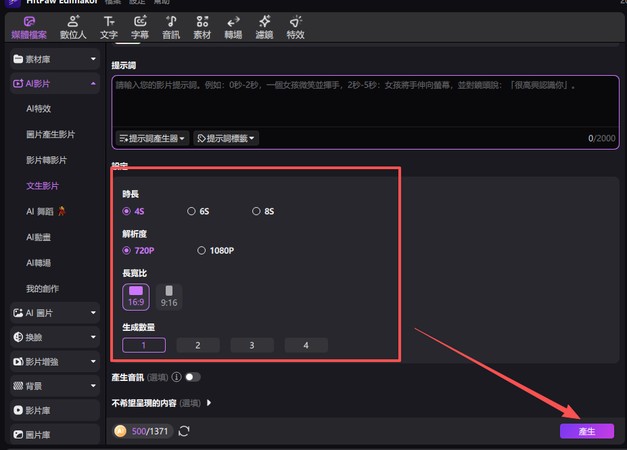Select AI動畫 in the sidebar

pyautogui.click(x=38, y=237)
